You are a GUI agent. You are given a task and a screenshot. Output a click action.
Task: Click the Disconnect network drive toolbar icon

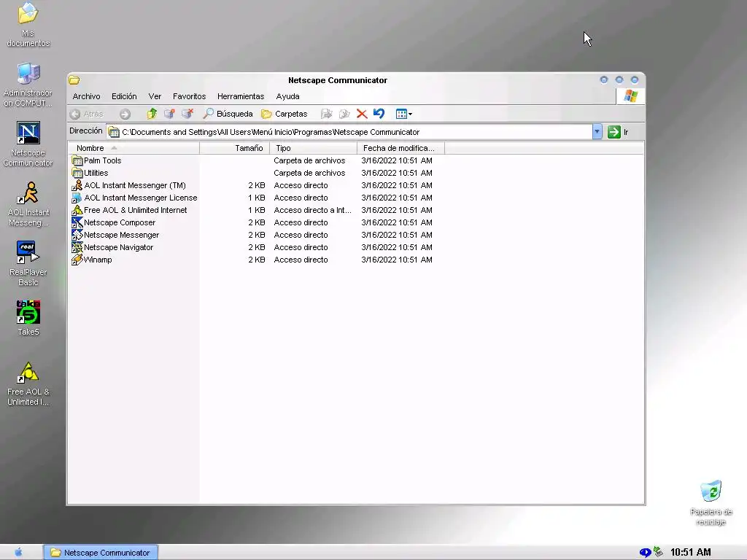pos(187,114)
